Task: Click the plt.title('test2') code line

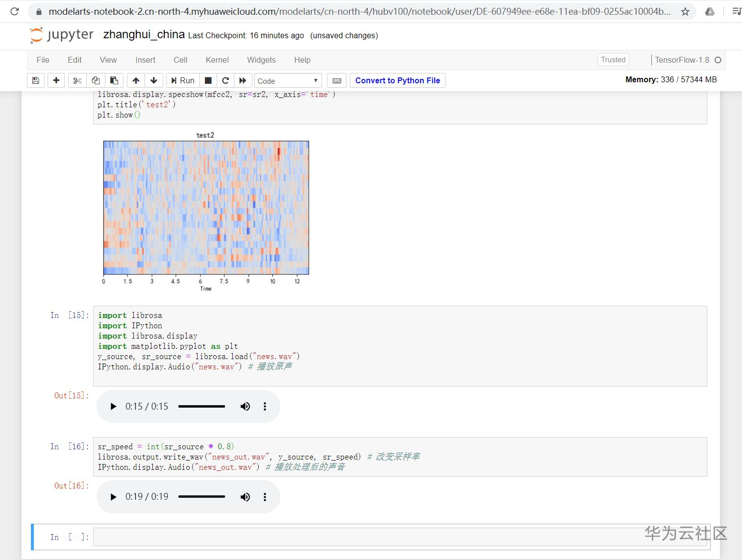Action: pyautogui.click(x=137, y=104)
